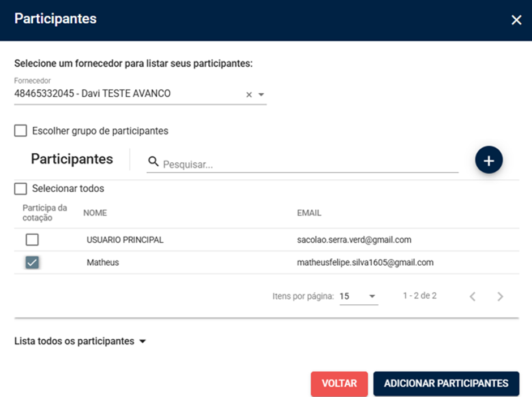This screenshot has width=532, height=397.
Task: Close the Participantes dialog with the X
Action: click(x=516, y=20)
